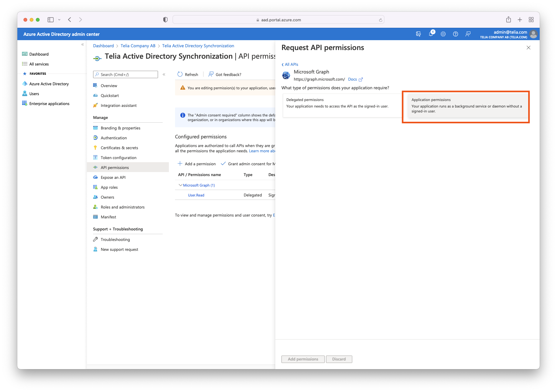The height and width of the screenshot is (392, 557).
Task: Click the Dashboard icon in the left sidebar
Action: (x=25, y=54)
